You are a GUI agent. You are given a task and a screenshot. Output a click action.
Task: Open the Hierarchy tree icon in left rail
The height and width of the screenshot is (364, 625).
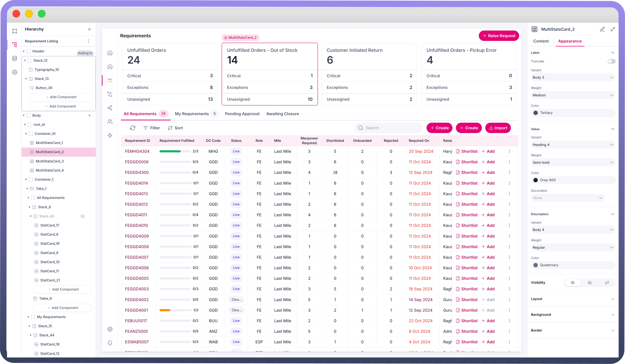(15, 45)
